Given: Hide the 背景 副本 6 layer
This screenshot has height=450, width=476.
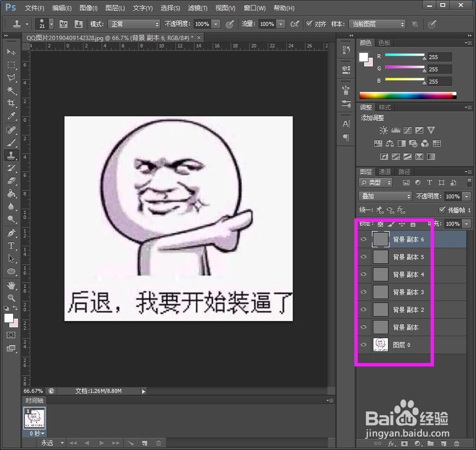Looking at the screenshot, I should [364, 239].
